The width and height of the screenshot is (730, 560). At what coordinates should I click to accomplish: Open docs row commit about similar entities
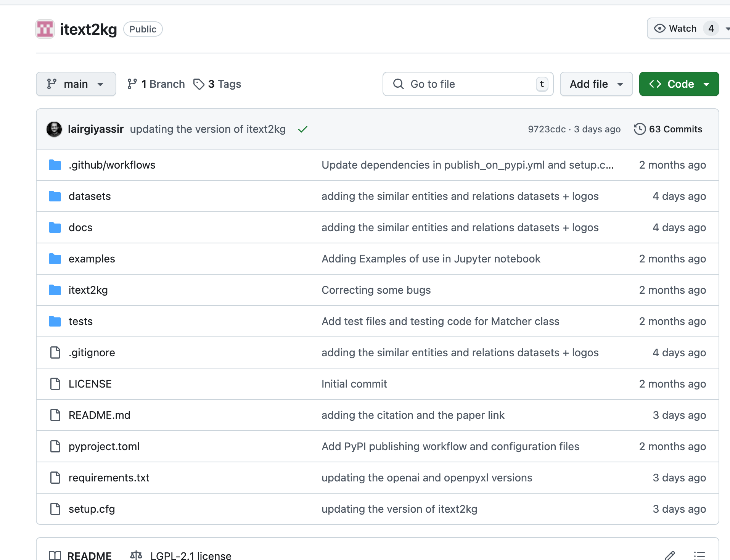click(x=460, y=228)
